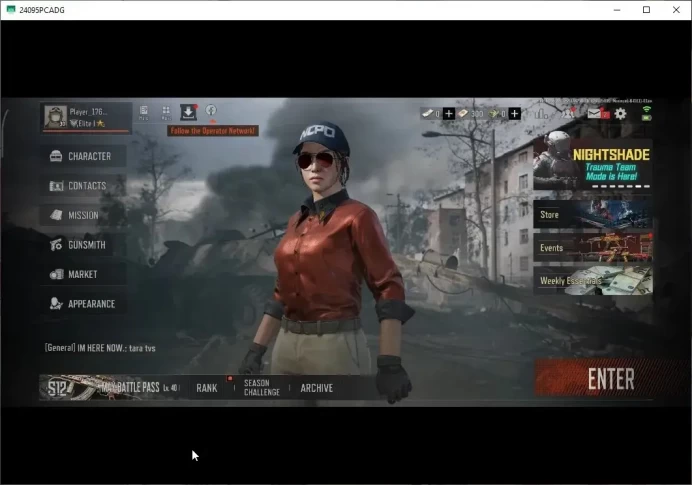
Task: Click the 24095PCADG window app icon
Action: coord(11,10)
